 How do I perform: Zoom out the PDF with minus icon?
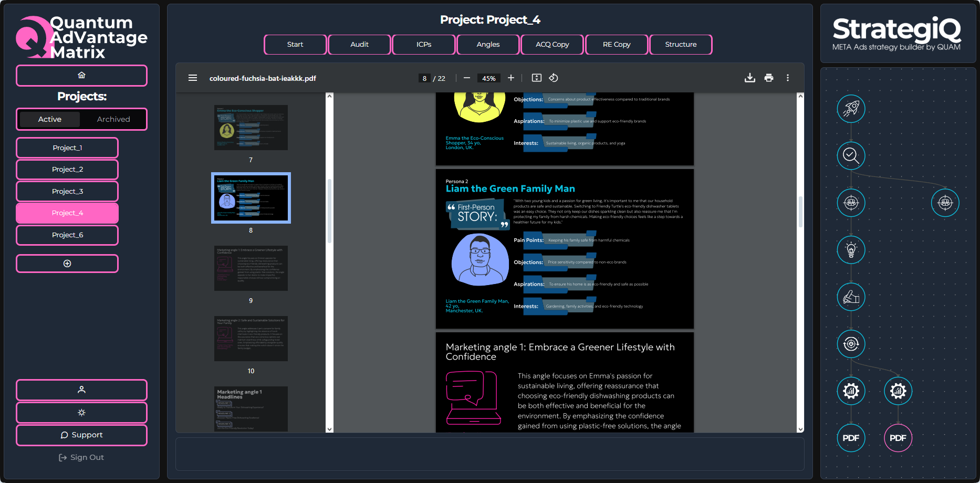pyautogui.click(x=467, y=78)
